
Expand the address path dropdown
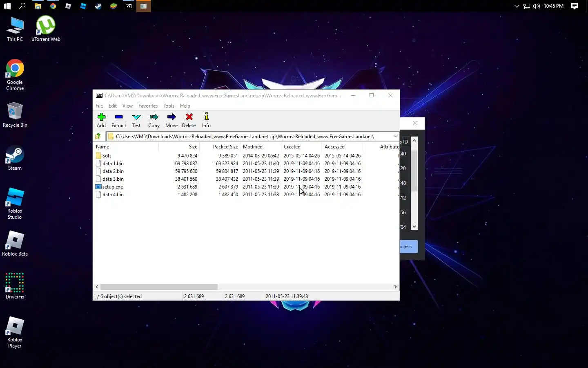tap(396, 136)
